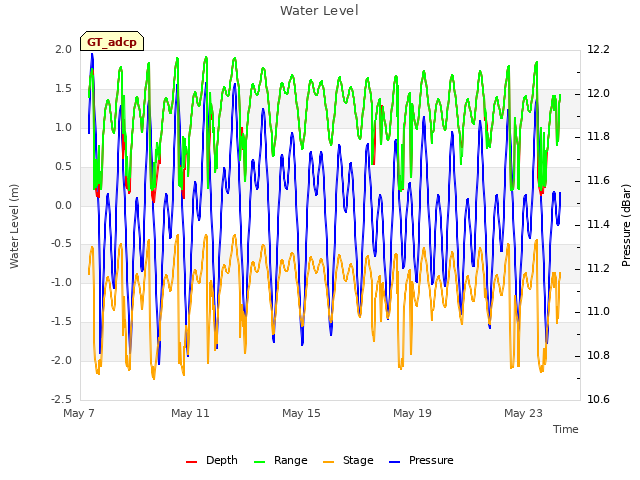Click the 11.2 right axis tick label
The image size is (640, 480).
click(598, 269)
